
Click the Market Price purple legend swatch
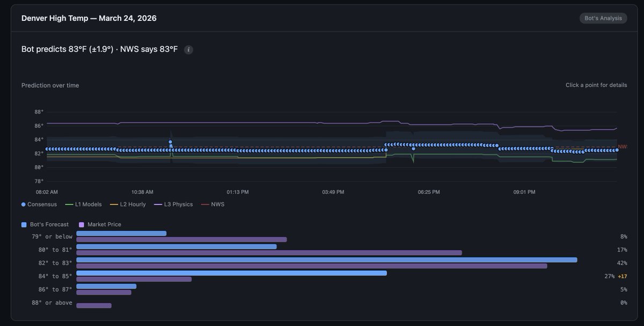82,225
